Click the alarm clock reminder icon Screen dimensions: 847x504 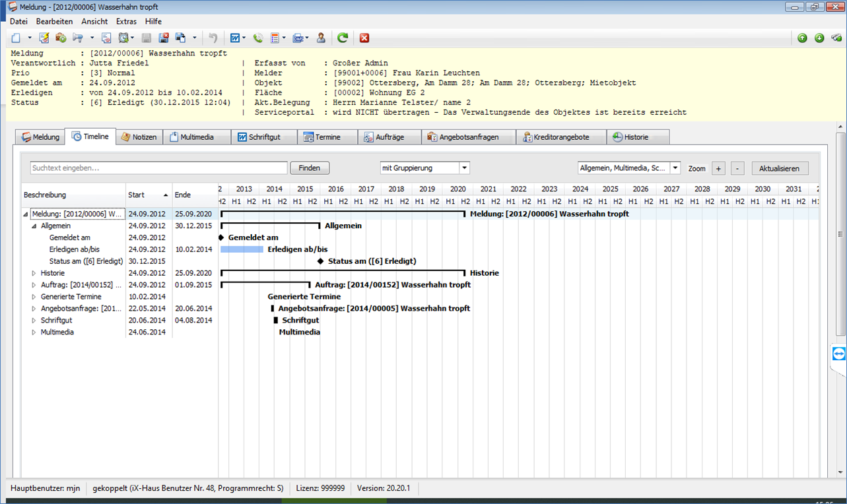pos(123,38)
